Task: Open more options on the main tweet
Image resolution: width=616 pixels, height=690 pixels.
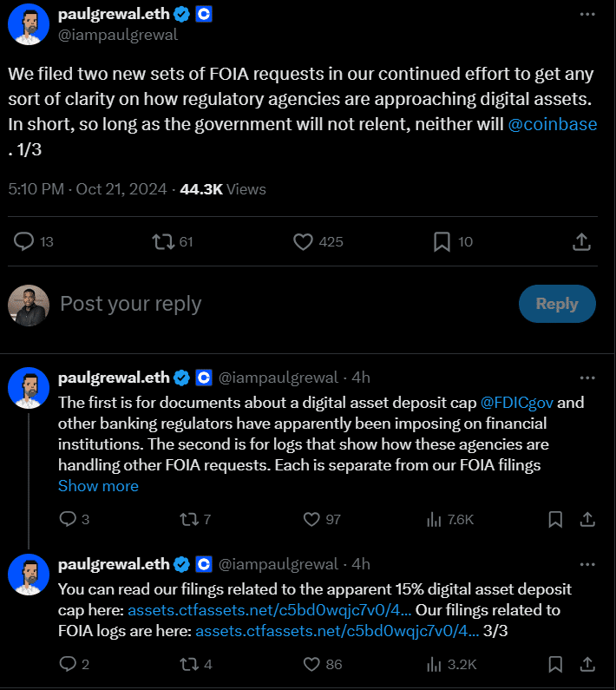Action: pos(587,15)
